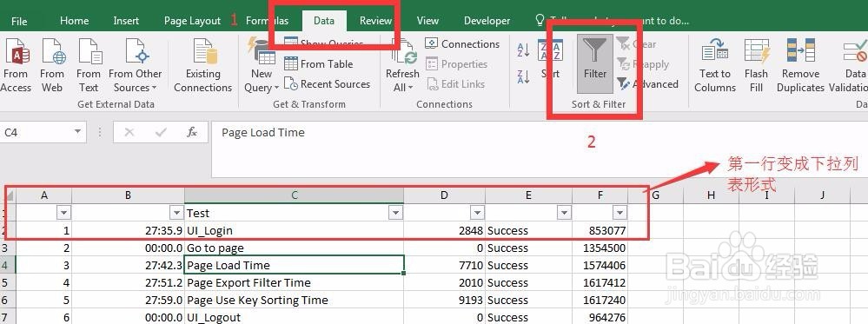Click the Advanced filter button
This screenshot has height=324, width=868.
point(647,84)
